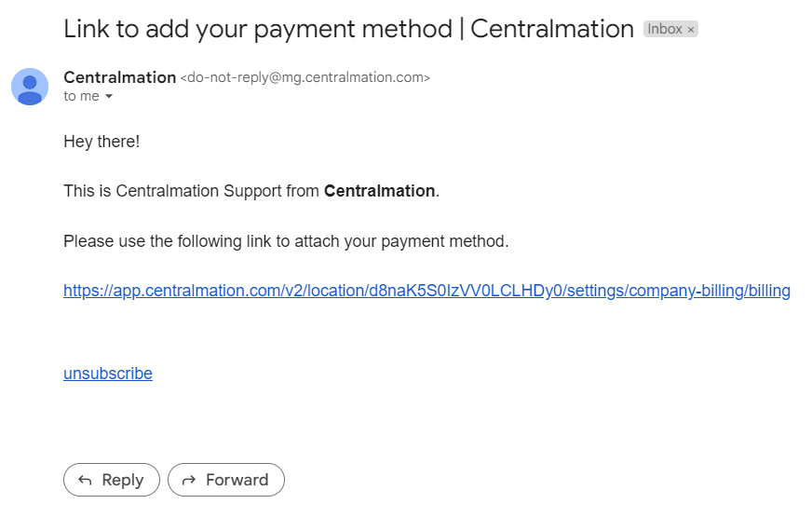This screenshot has width=812, height=531.
Task: Click the Inbox label tag
Action: [665, 29]
